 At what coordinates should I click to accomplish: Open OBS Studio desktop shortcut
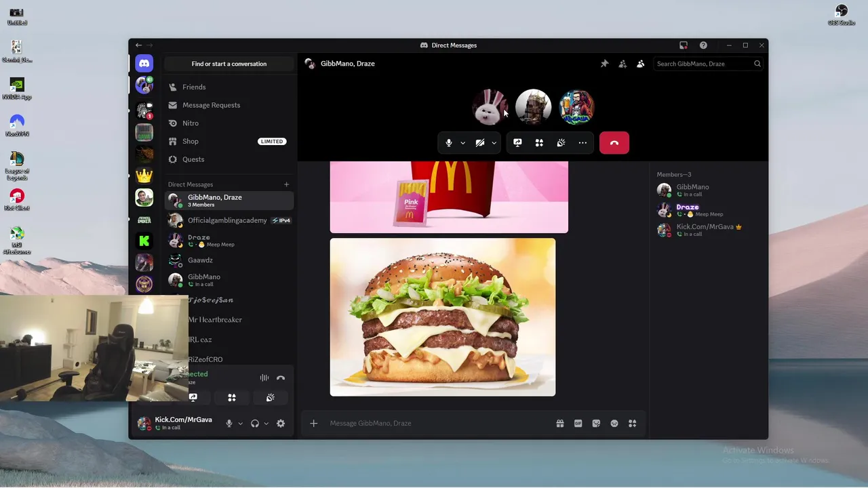842,15
